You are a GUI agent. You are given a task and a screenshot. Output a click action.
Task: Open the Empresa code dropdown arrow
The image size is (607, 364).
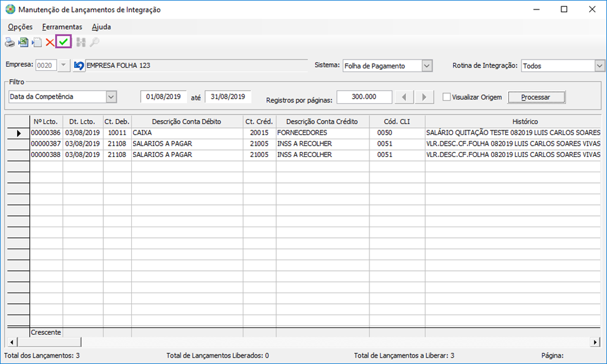[63, 65]
